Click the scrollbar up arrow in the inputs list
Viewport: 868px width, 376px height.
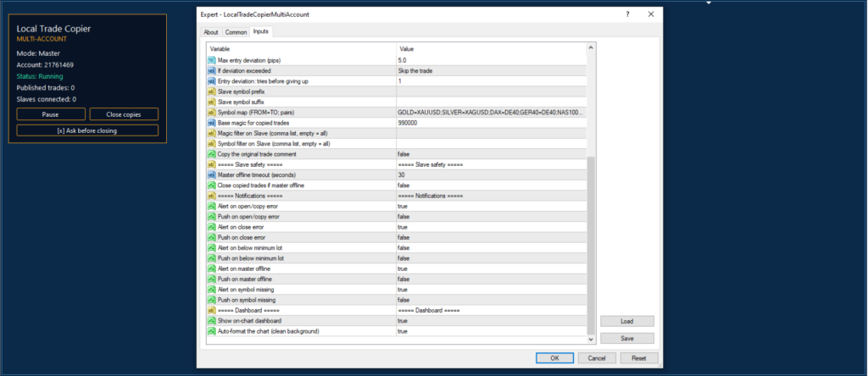(x=591, y=48)
